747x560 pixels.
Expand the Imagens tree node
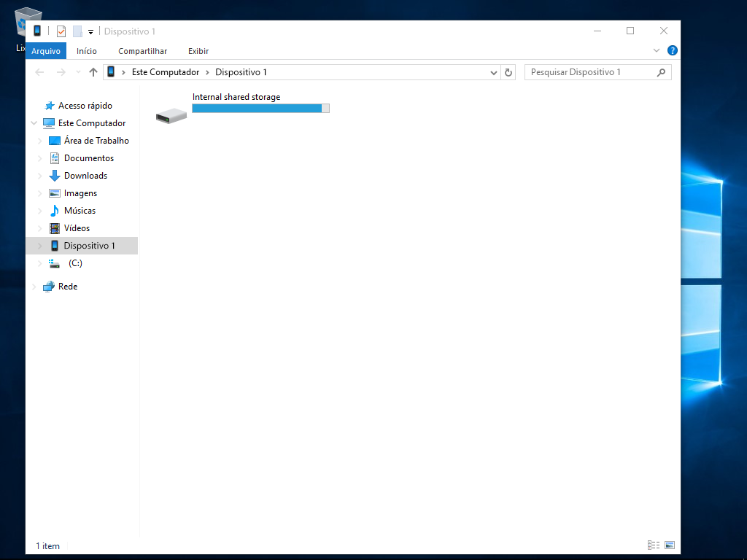(40, 193)
